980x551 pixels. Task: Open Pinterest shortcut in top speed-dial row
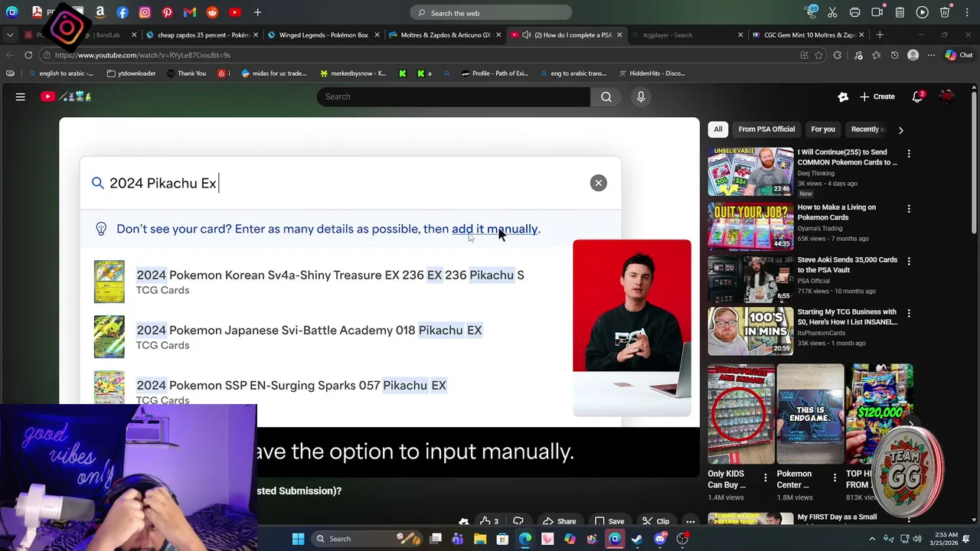click(x=167, y=12)
